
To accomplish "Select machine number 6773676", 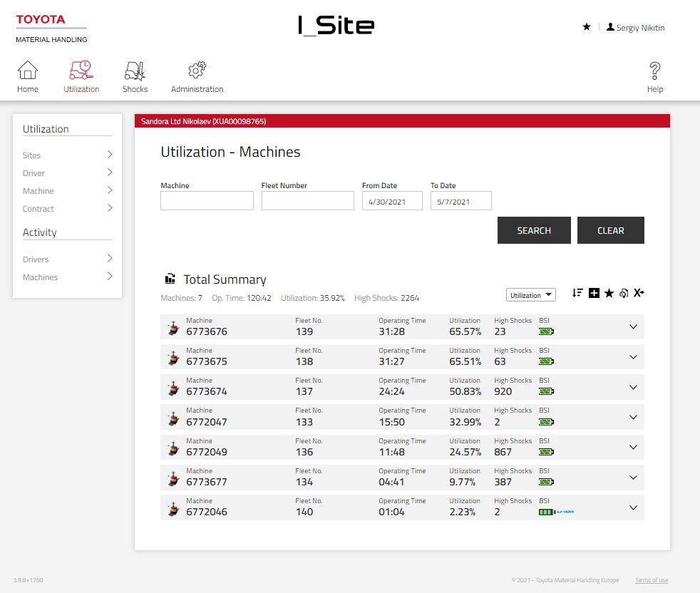I will click(207, 331).
